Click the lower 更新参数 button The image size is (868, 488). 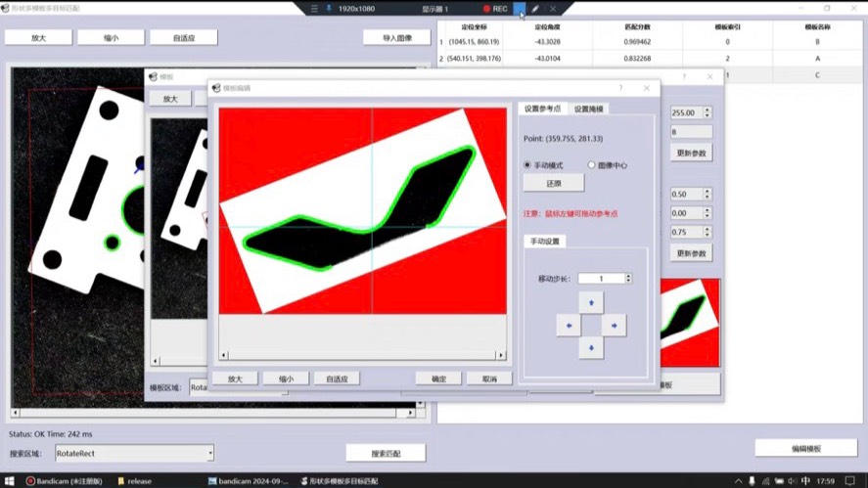(x=691, y=253)
